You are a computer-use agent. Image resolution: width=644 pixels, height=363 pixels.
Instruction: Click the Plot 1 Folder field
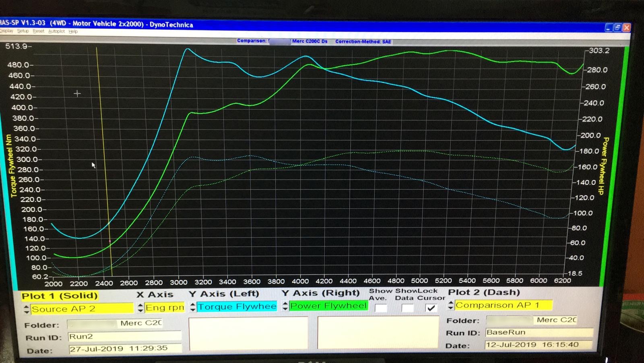[115, 324]
